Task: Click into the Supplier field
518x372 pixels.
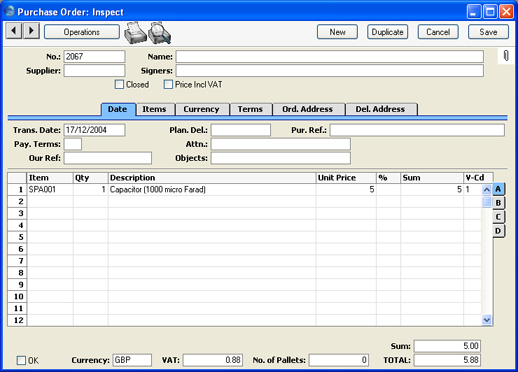Action: pyautogui.click(x=94, y=71)
